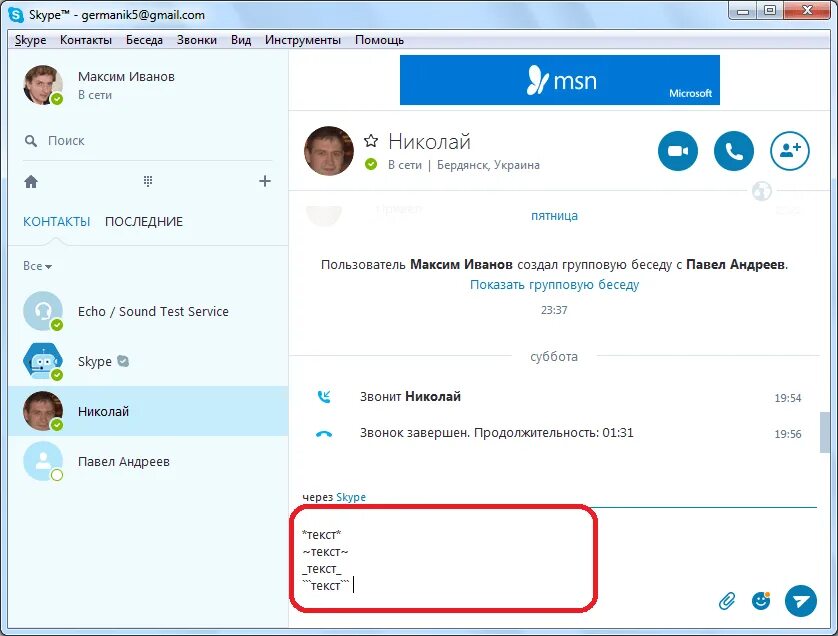Select Николай in the contact list
Screen dimensions: 838x636
coord(148,411)
